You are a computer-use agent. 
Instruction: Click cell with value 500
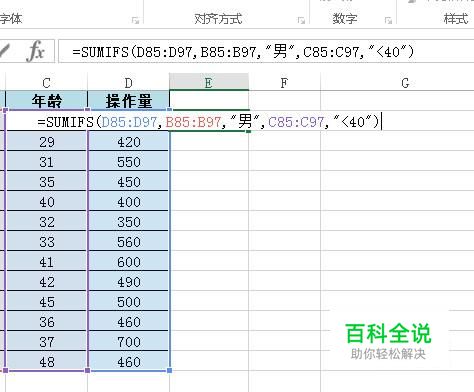click(x=129, y=302)
